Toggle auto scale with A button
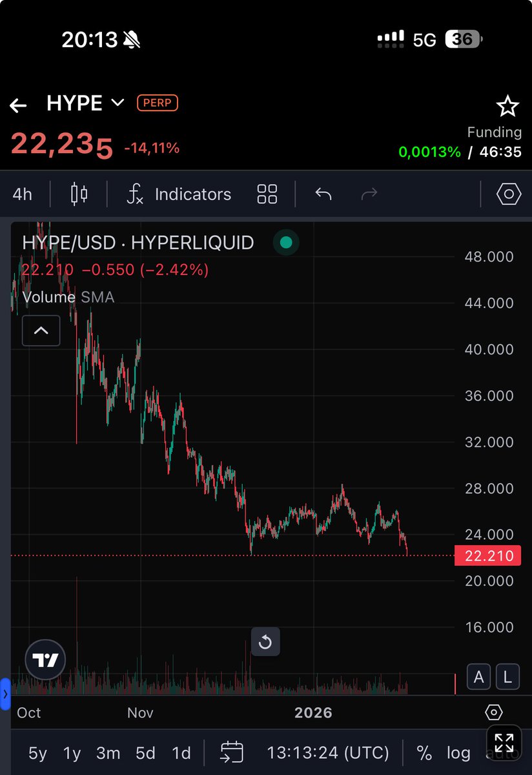 tap(478, 677)
